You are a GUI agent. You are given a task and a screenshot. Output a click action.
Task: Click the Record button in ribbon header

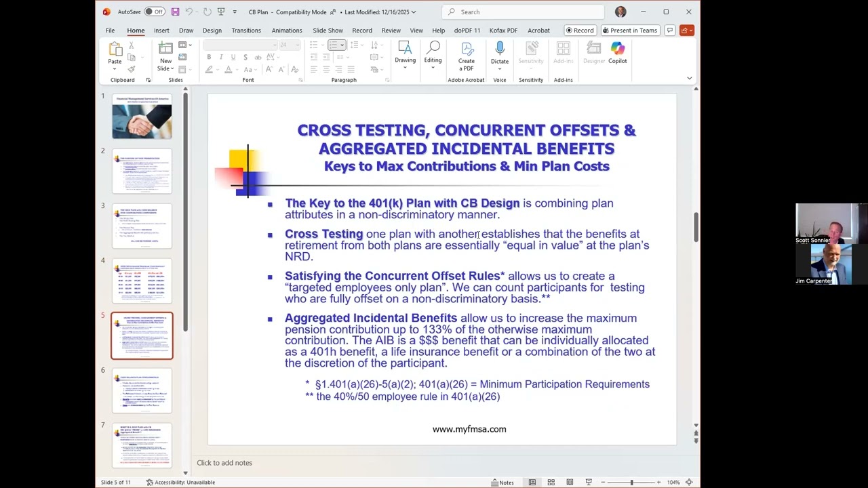[x=579, y=30]
